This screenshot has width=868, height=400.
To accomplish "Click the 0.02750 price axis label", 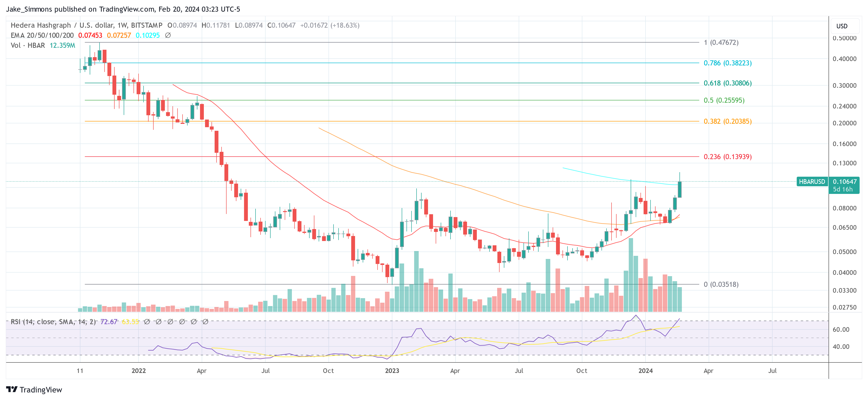I will pyautogui.click(x=844, y=307).
